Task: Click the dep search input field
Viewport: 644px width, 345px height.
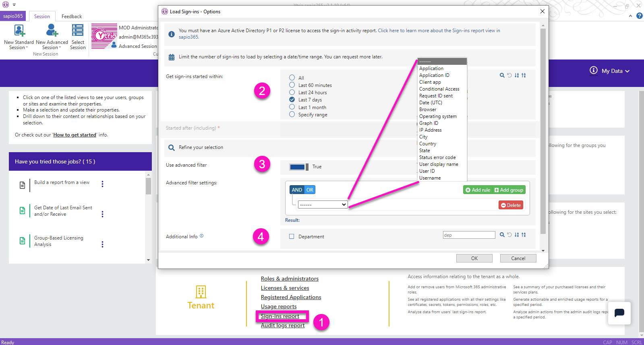Action: coord(469,235)
